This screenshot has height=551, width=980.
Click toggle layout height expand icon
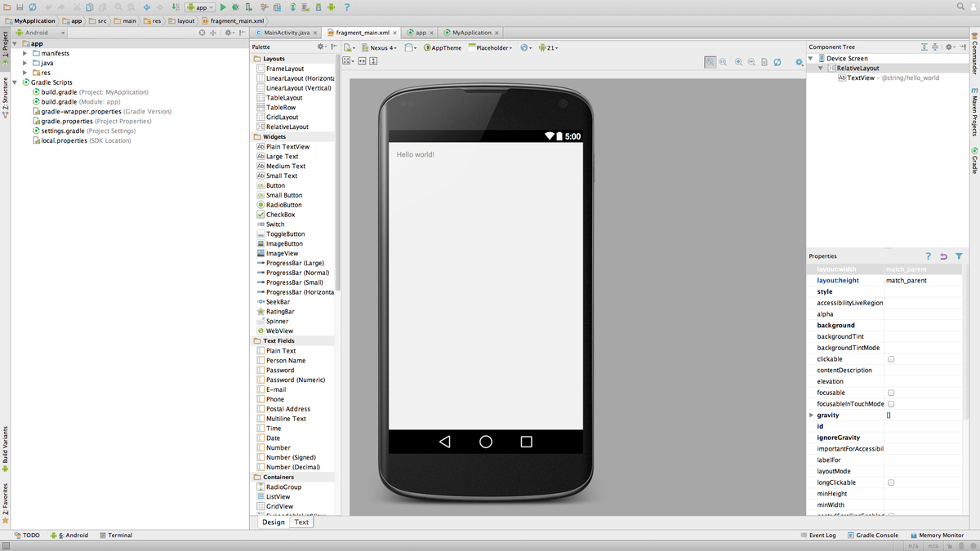(x=373, y=60)
